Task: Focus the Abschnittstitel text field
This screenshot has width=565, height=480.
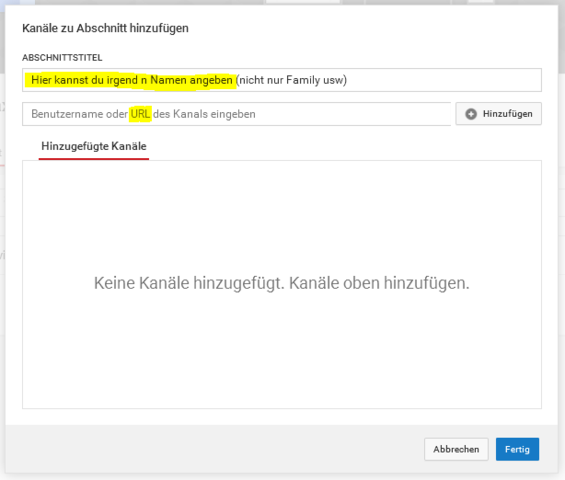Action: point(281,80)
